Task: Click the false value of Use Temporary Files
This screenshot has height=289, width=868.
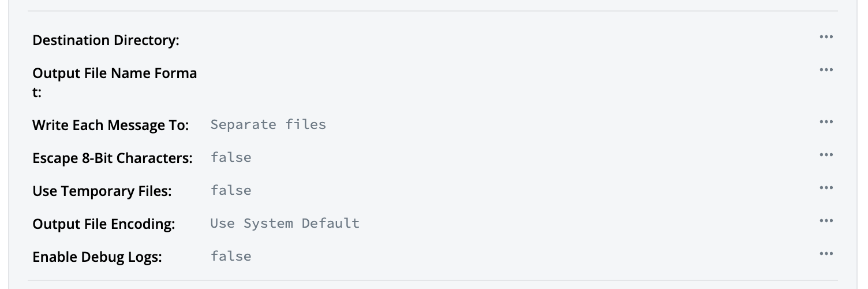Action: coord(231,191)
